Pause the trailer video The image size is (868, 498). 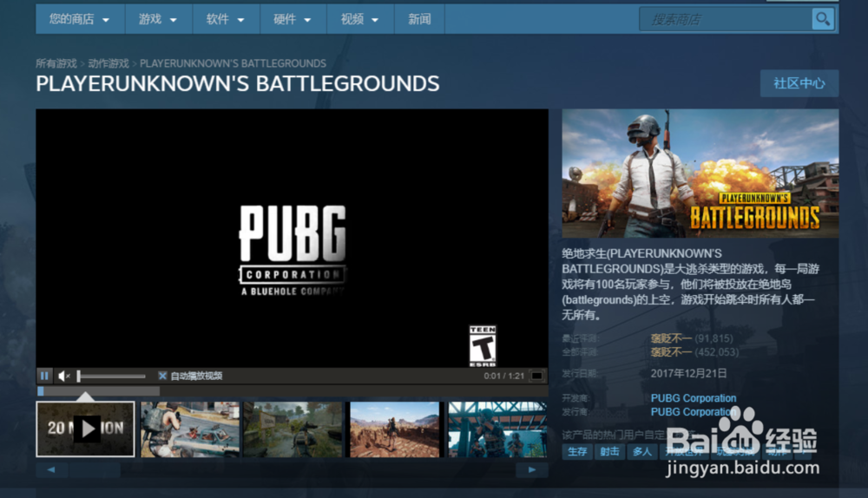44,376
